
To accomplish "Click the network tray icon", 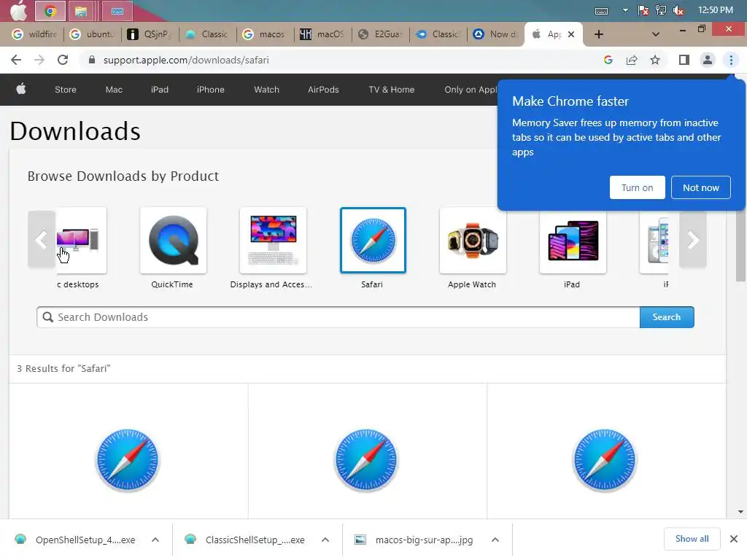I will pos(661,10).
